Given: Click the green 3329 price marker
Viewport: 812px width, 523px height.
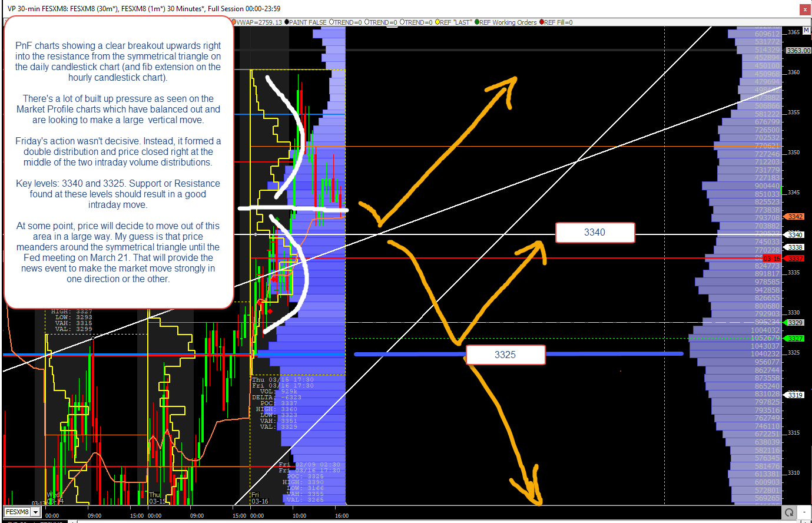Looking at the screenshot, I should click(795, 323).
